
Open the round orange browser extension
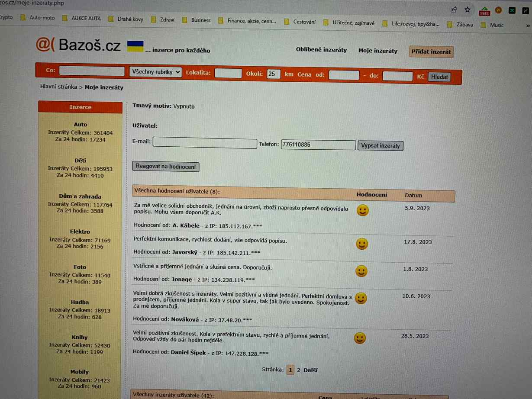point(499,10)
